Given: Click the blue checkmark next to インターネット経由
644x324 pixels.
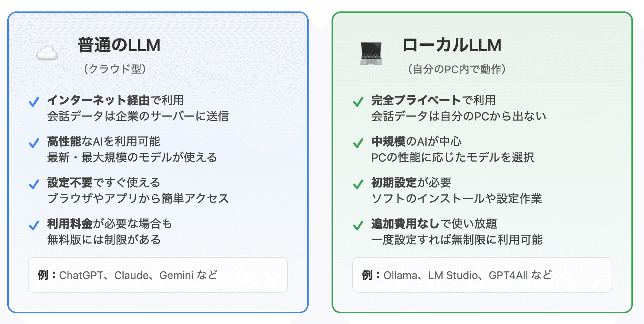Looking at the screenshot, I should pyautogui.click(x=34, y=102).
